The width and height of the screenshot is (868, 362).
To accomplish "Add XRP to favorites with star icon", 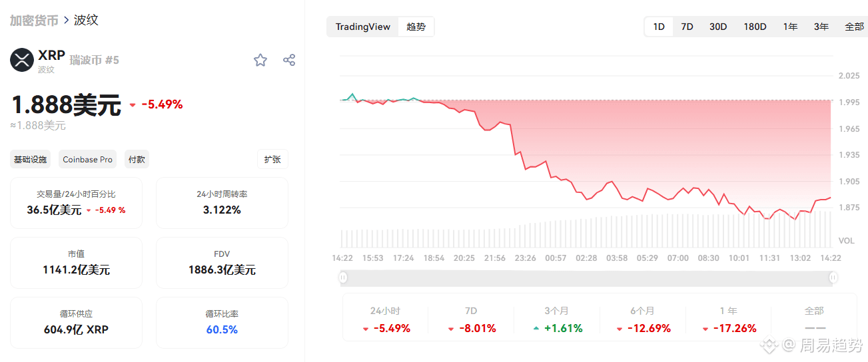I will (260, 61).
